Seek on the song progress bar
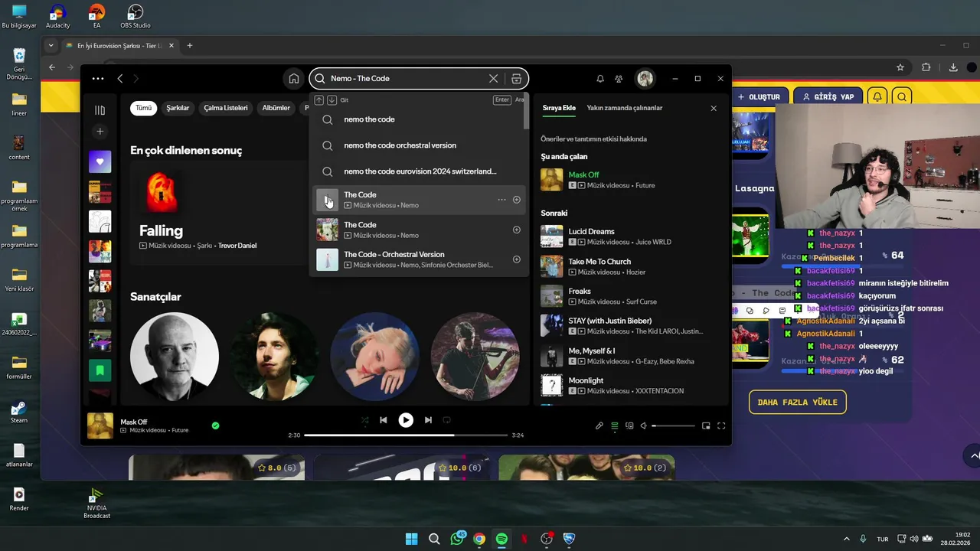The width and height of the screenshot is (980, 551). tap(406, 435)
